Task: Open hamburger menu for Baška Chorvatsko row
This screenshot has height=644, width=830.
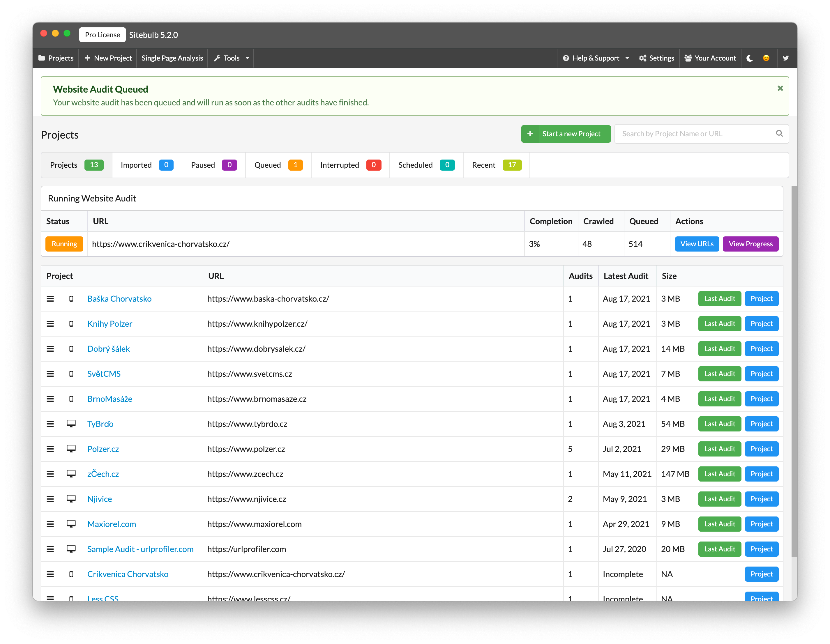Action: click(x=50, y=299)
